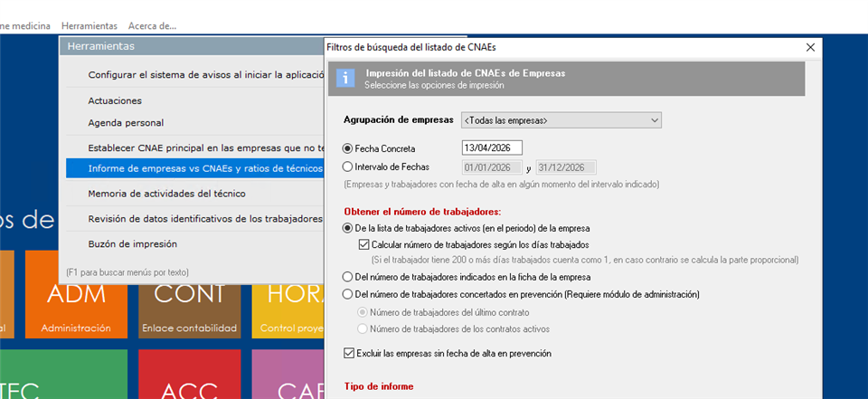
Task: Select the Fecha Concreta radio option
Action: pos(348,148)
